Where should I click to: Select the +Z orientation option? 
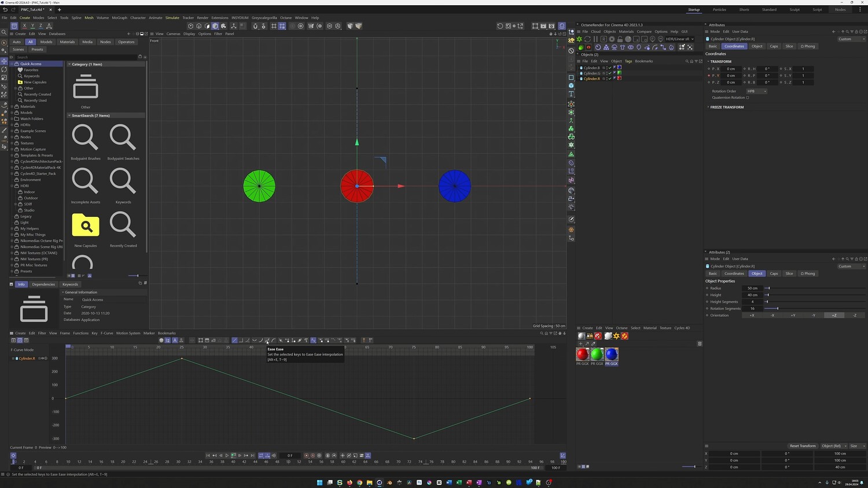(x=834, y=315)
